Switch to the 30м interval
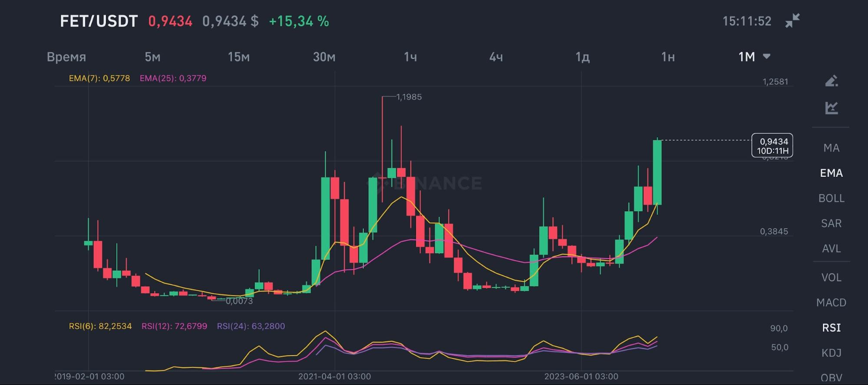 click(324, 57)
